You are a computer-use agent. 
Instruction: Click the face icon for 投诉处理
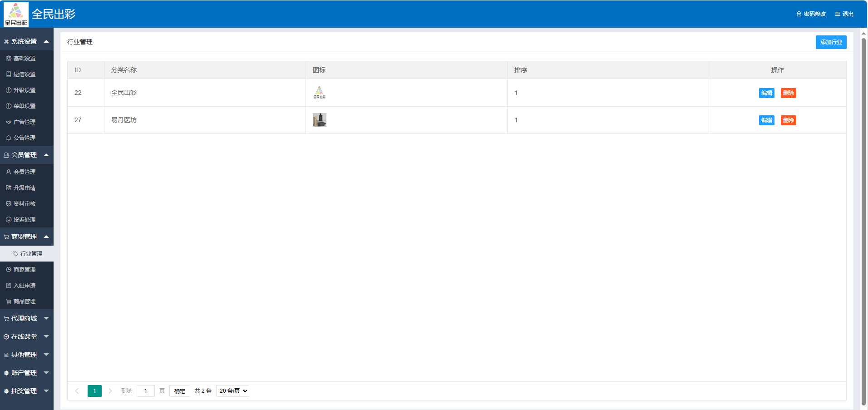coord(9,220)
